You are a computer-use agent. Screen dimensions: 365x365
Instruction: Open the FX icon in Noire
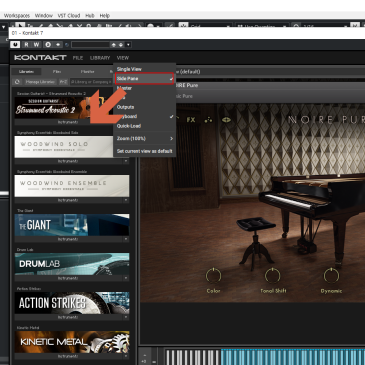point(191,120)
